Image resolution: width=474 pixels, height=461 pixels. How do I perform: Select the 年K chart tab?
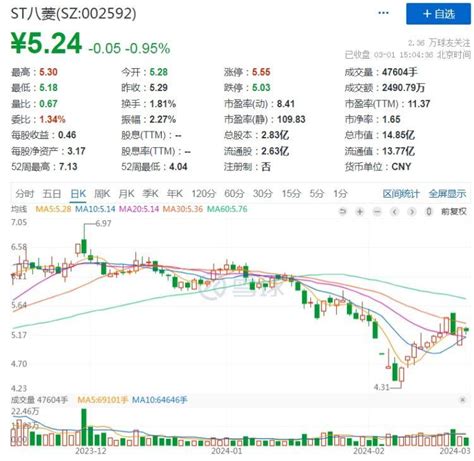[x=175, y=194]
